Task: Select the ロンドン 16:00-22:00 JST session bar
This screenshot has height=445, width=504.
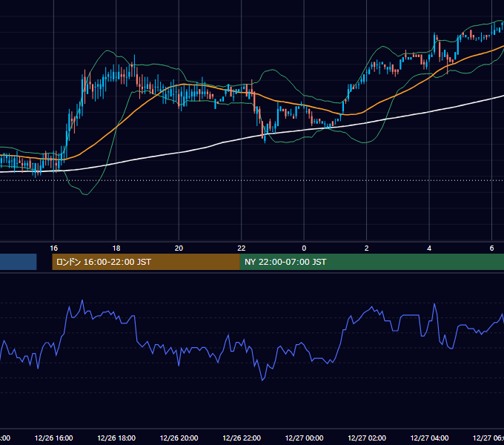Action: tap(146, 262)
